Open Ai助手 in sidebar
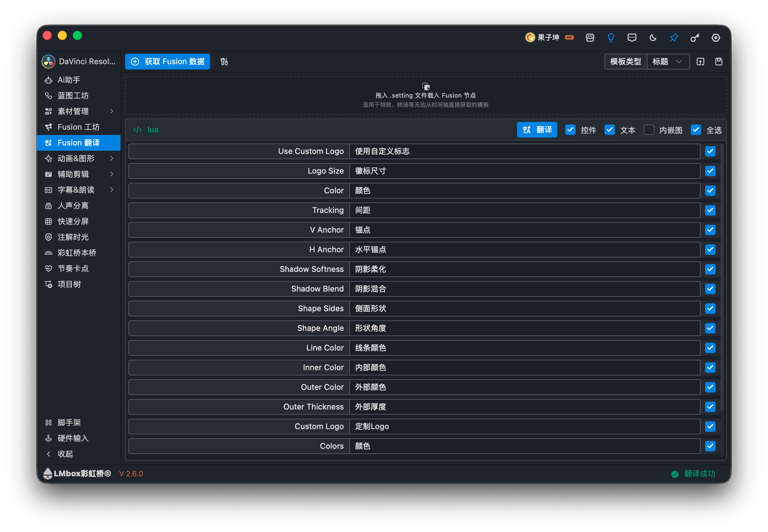 [79, 80]
